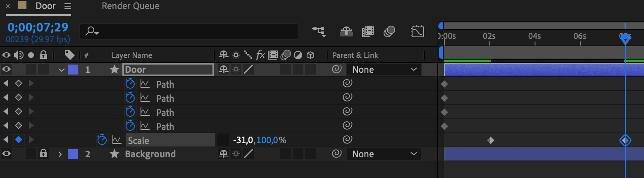Click the Scale property pick whip
The image size is (644, 178).
348,140
